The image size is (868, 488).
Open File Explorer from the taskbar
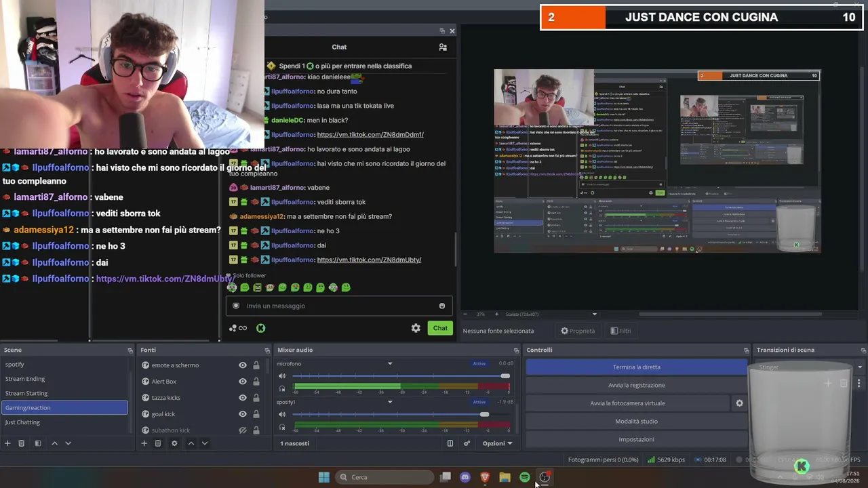pos(505,477)
